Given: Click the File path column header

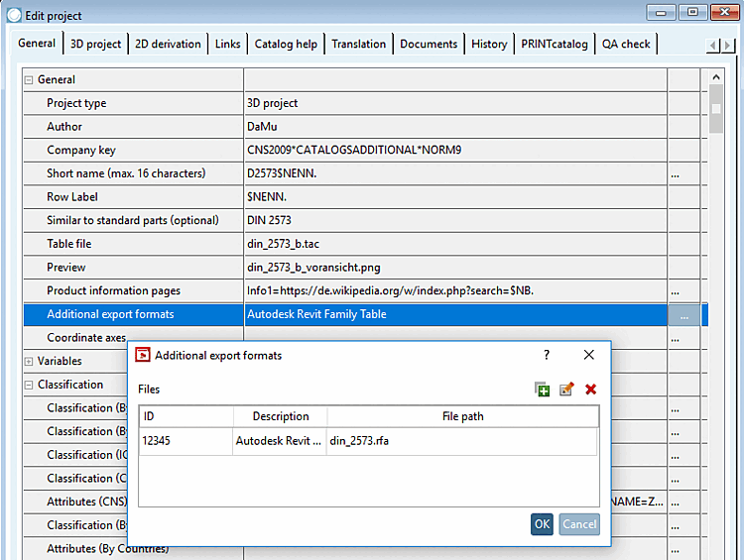Looking at the screenshot, I should [462, 416].
